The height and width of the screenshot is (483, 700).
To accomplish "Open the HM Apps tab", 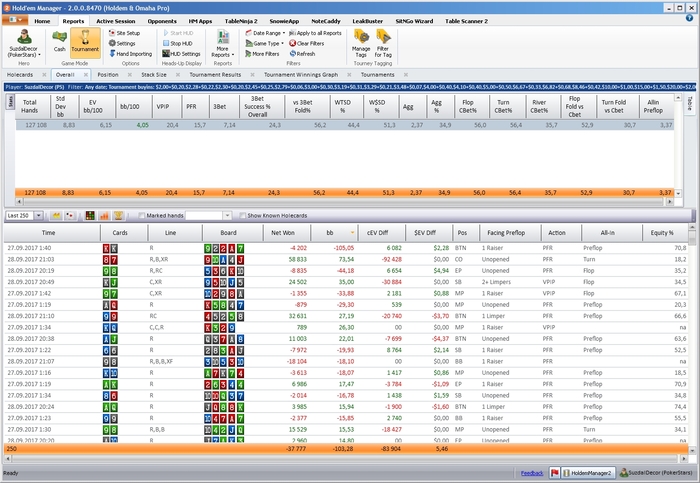I will point(200,21).
